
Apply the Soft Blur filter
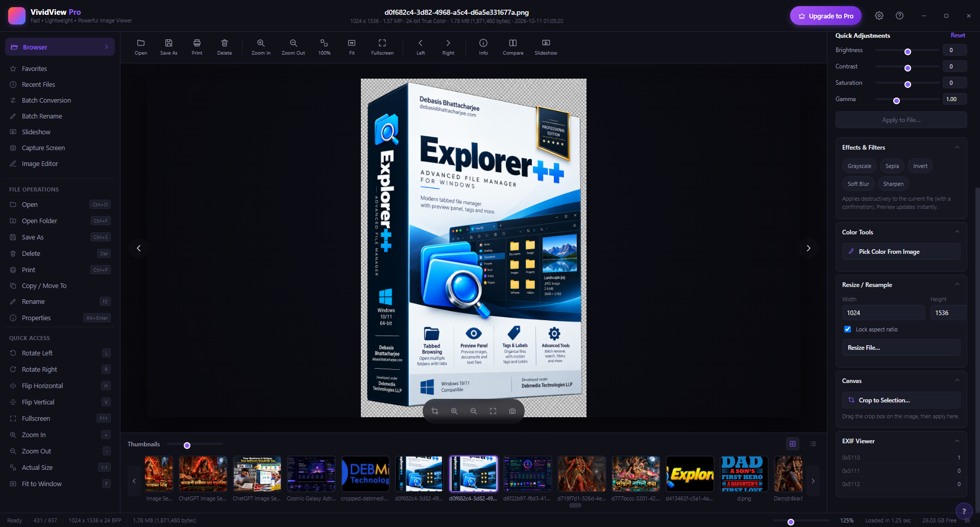[859, 184]
